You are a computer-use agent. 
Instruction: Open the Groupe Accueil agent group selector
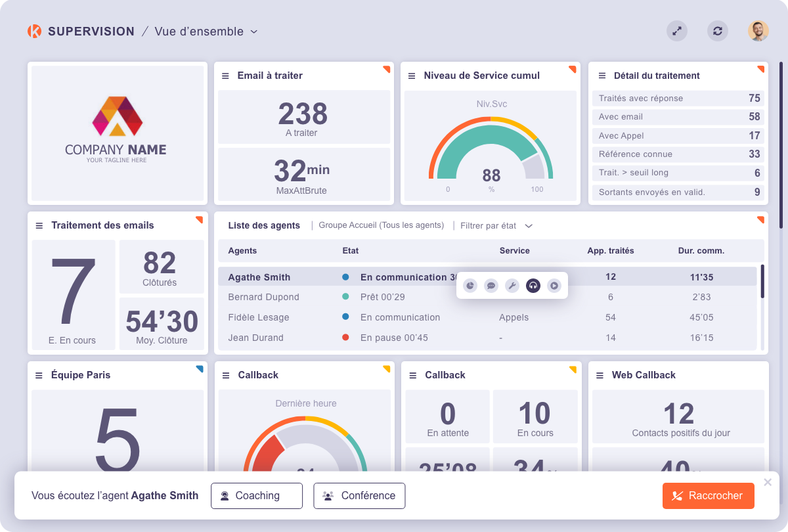point(380,225)
